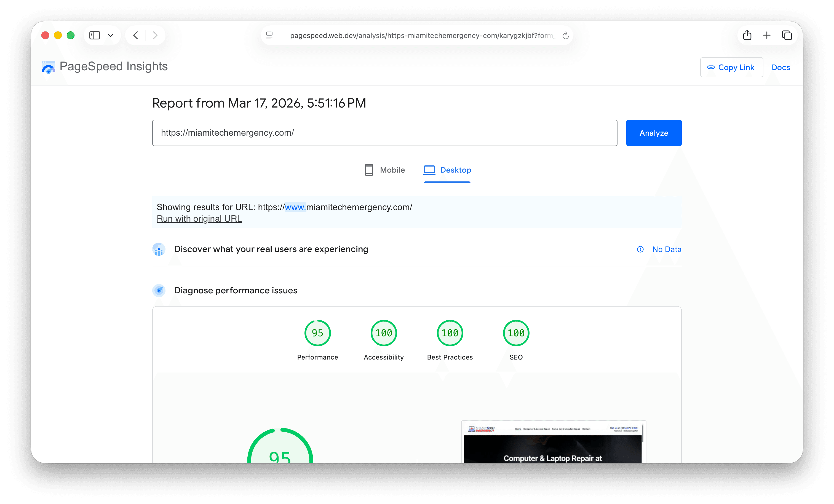The height and width of the screenshot is (504, 834).
Task: Copy the report link with Copy Link
Action: [x=731, y=67]
